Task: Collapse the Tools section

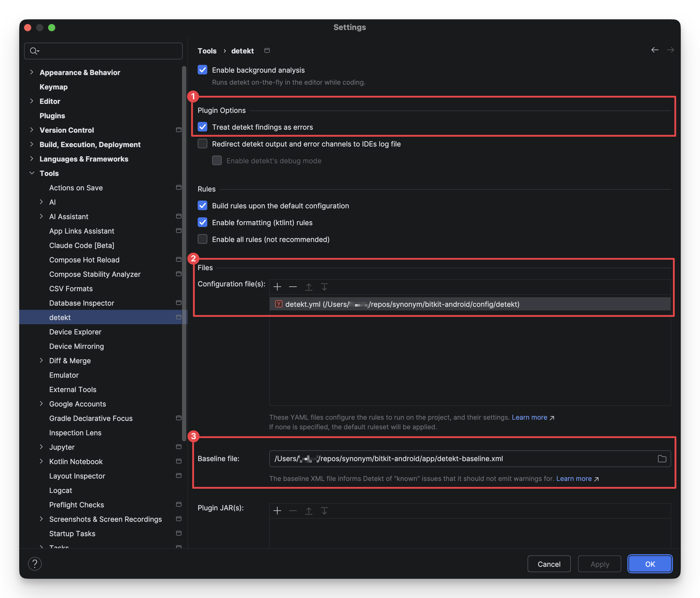Action: (x=32, y=173)
